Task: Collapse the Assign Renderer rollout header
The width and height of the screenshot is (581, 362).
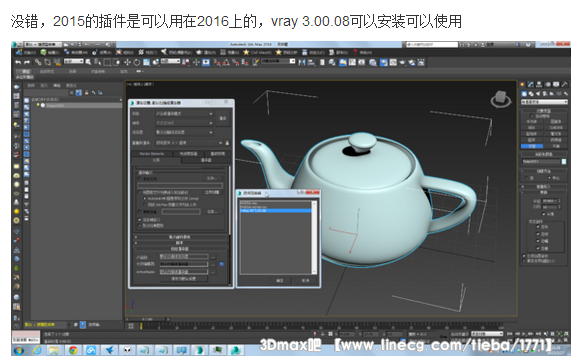Action: click(x=180, y=249)
